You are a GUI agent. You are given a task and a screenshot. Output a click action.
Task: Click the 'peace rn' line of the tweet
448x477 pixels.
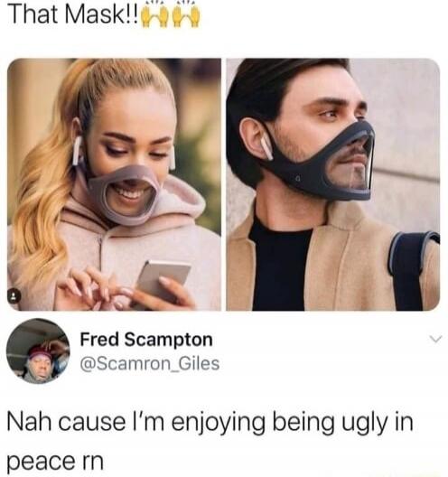click(x=56, y=461)
